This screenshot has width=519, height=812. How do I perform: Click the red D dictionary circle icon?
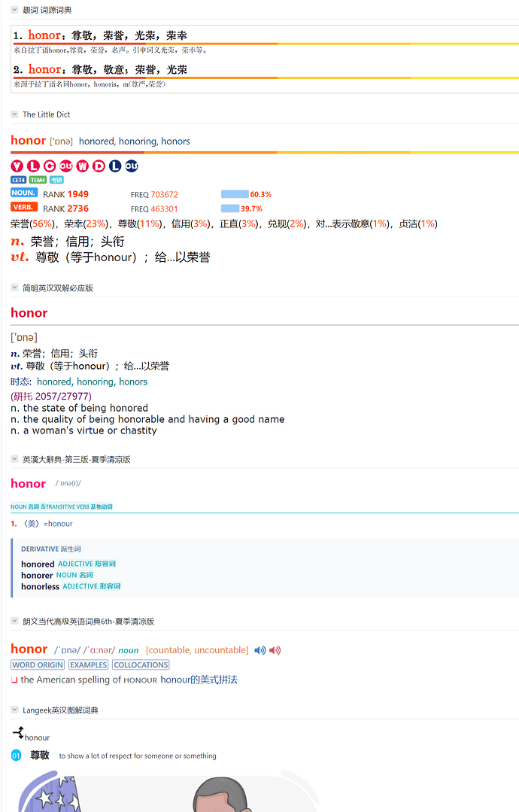coord(99,166)
